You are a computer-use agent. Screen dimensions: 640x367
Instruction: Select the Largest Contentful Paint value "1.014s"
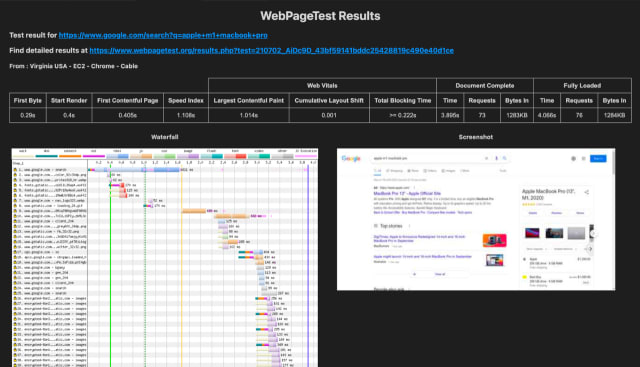point(249,115)
